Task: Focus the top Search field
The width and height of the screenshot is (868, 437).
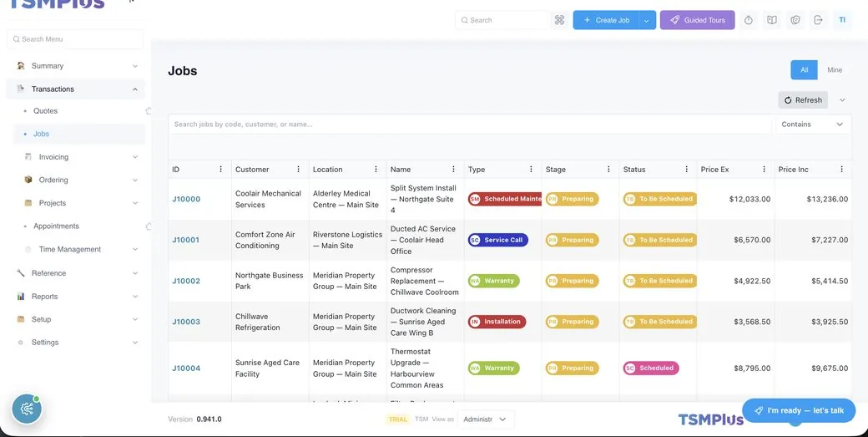Action: pyautogui.click(x=502, y=20)
